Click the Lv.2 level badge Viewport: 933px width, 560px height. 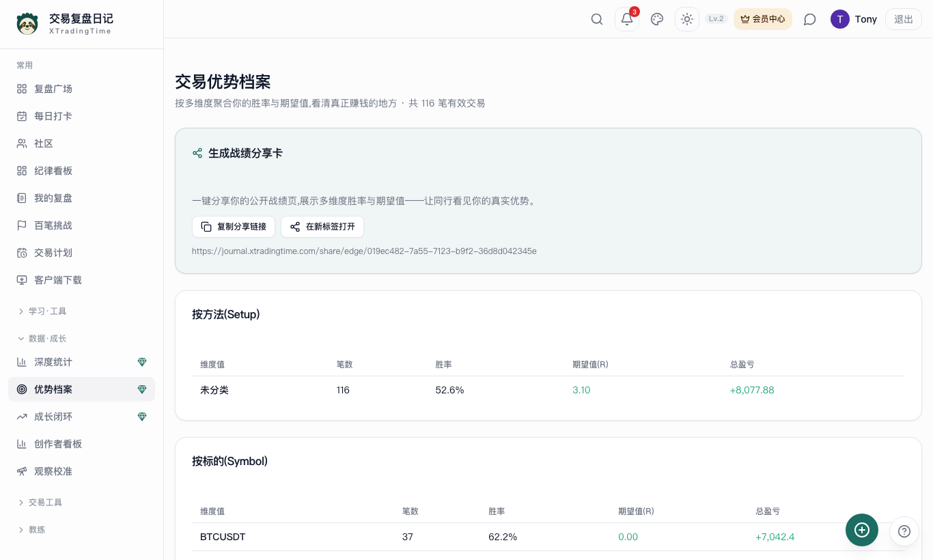[716, 19]
